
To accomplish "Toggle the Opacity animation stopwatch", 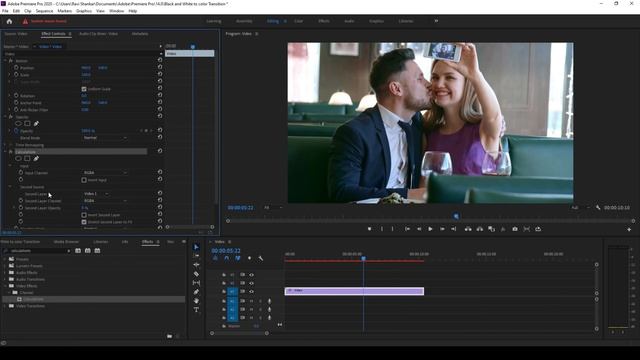I will pos(16,131).
